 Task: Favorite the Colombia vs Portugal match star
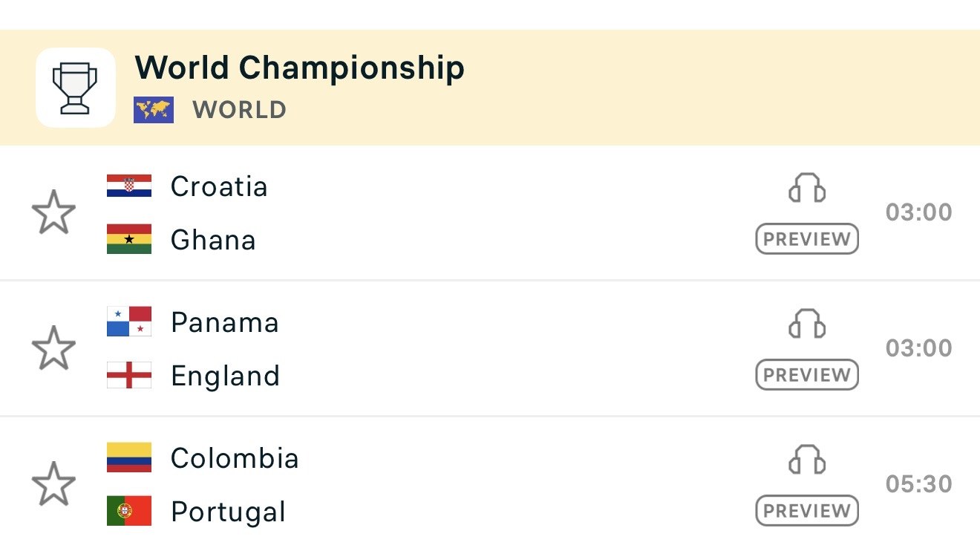point(53,484)
